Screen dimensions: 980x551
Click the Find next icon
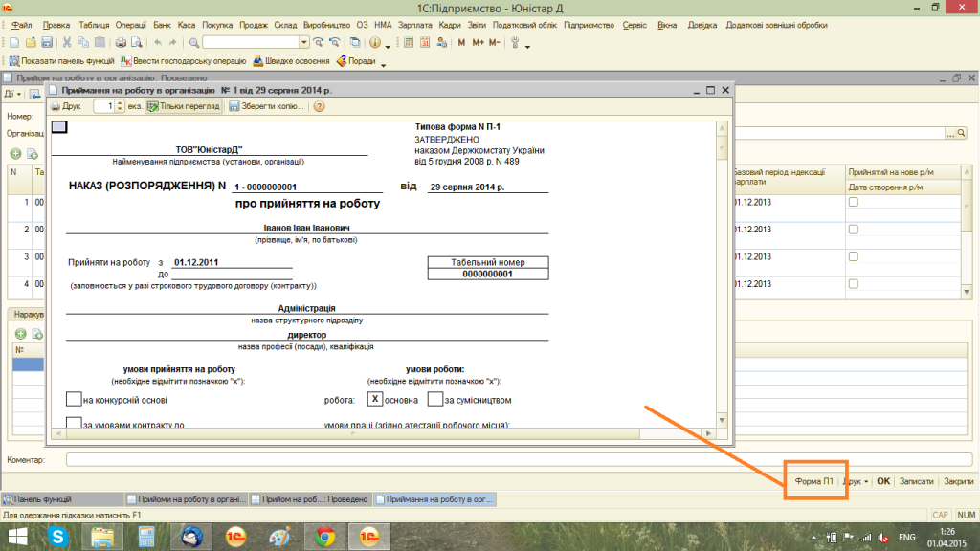[x=319, y=42]
